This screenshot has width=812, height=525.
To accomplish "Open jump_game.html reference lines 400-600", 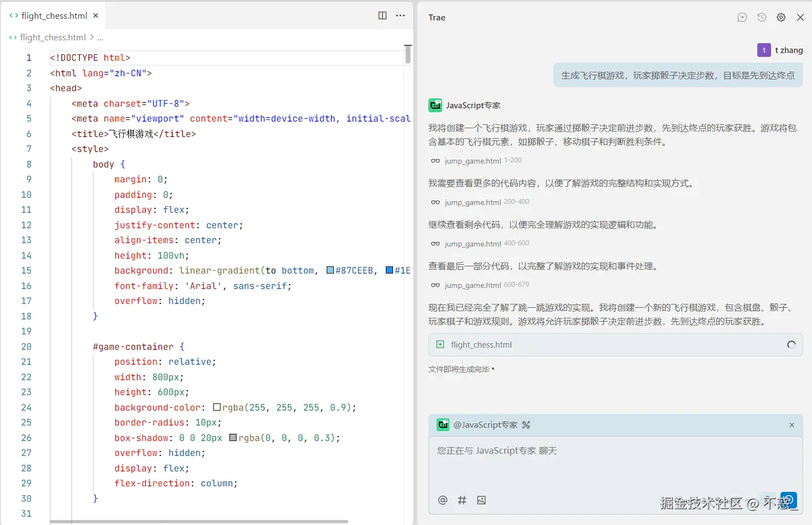I will pos(480,244).
